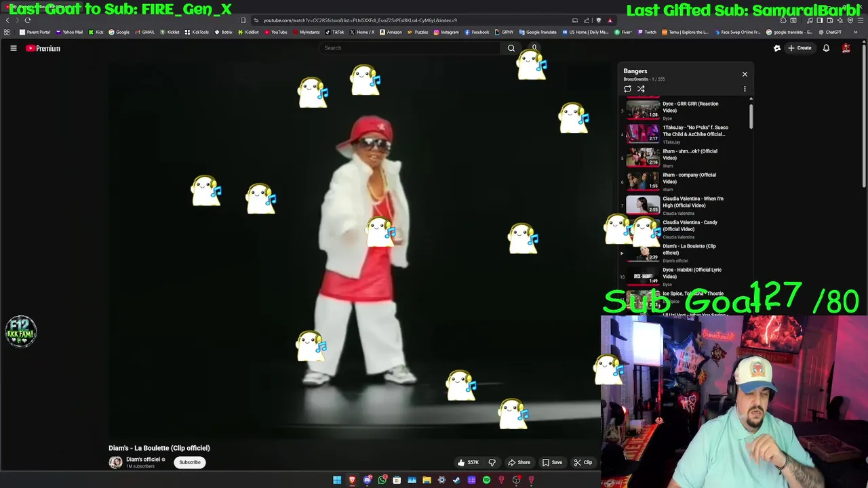Open Spotify from the taskbar

486,481
